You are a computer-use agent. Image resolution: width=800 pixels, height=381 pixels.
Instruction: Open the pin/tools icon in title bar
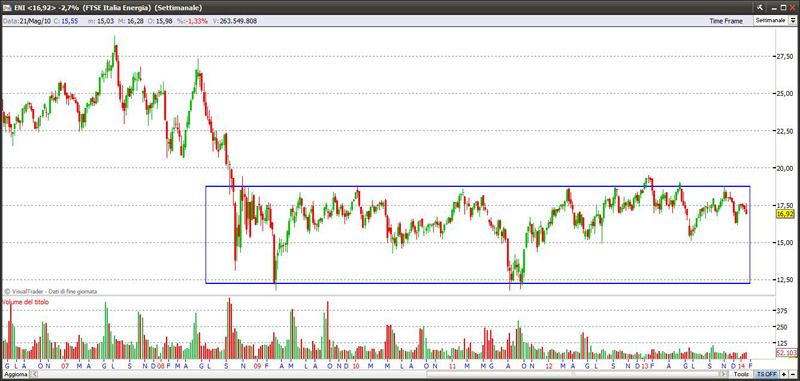point(760,8)
